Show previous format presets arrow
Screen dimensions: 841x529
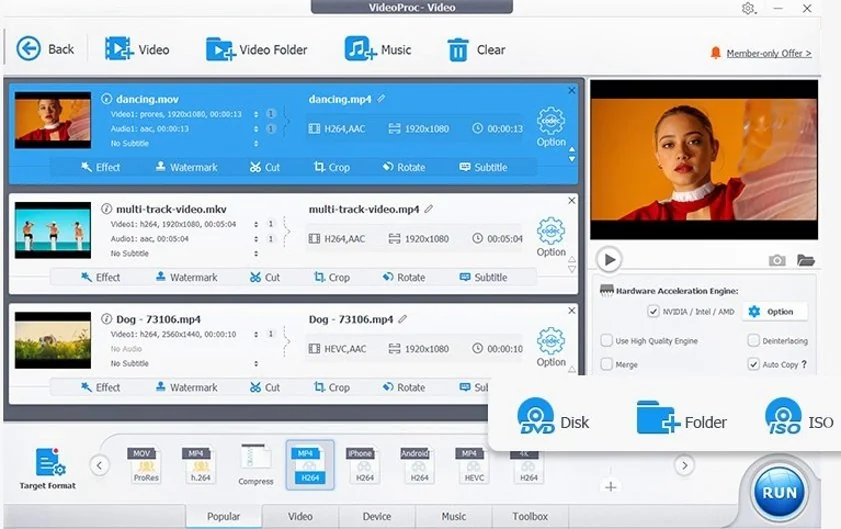(x=99, y=465)
